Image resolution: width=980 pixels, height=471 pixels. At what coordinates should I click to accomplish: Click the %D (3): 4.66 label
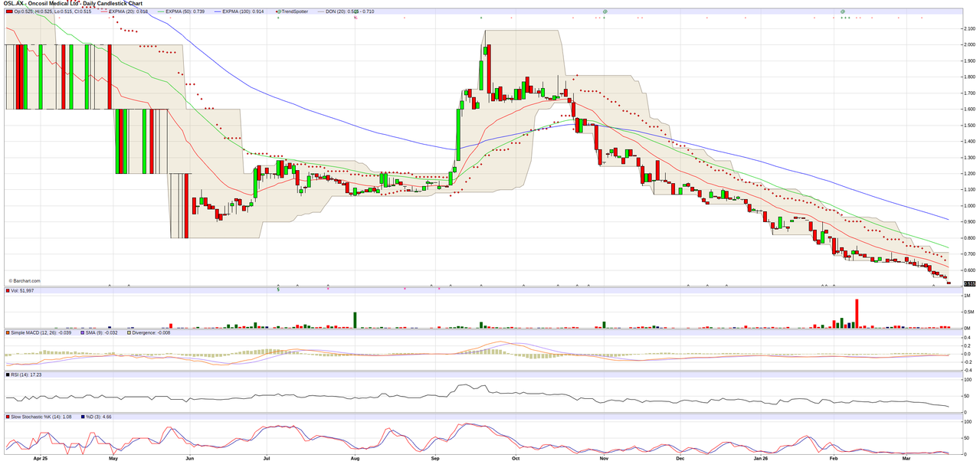pyautogui.click(x=99, y=417)
